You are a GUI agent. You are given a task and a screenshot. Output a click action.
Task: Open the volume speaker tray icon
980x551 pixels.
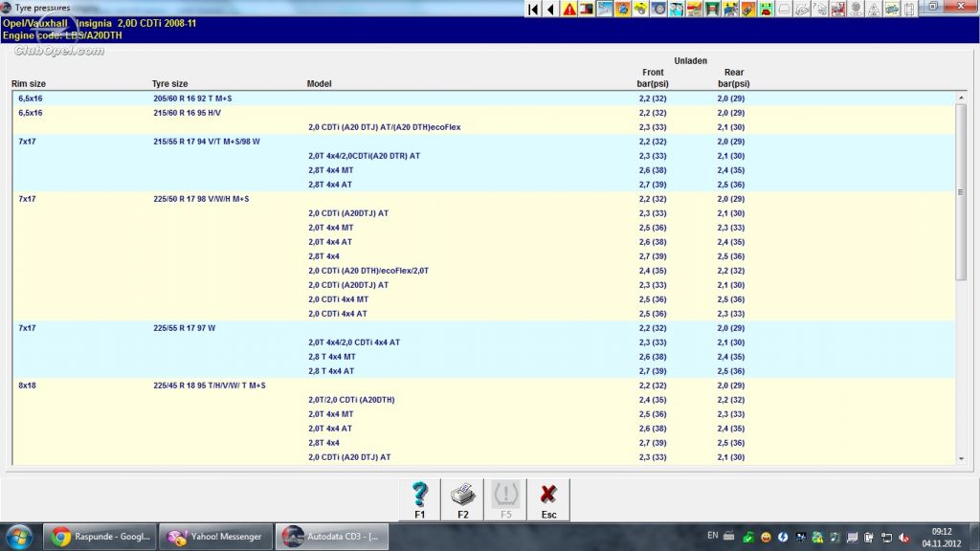904,538
